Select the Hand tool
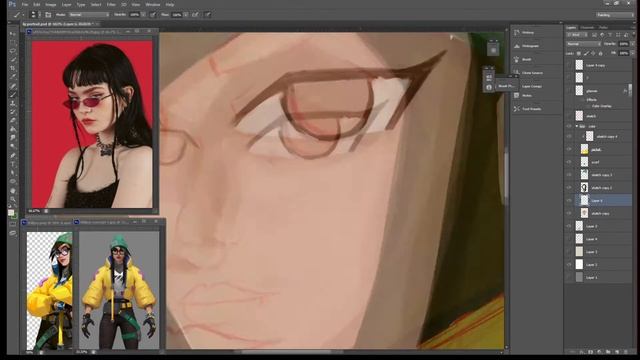 coord(13,191)
